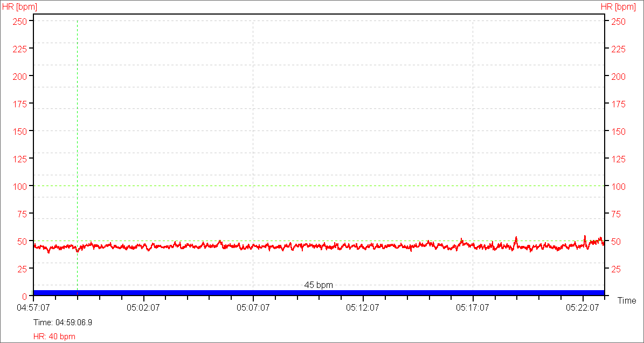
Task: Select the 05:22:07 time axis label
Action: [x=583, y=307]
